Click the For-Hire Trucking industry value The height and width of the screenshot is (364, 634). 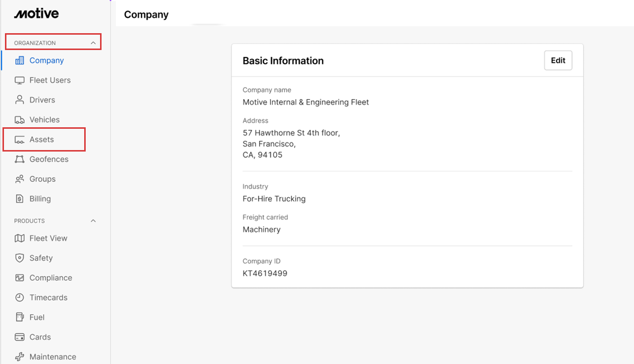point(274,199)
